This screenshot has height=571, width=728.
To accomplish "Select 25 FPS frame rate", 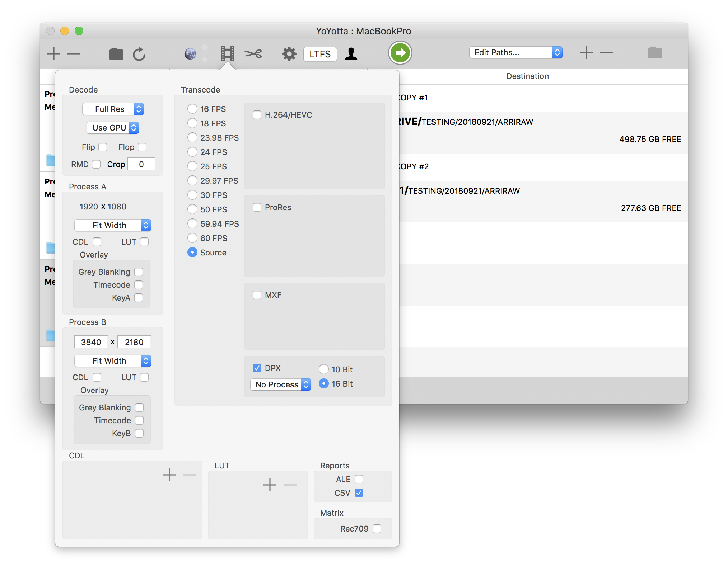I will [192, 166].
